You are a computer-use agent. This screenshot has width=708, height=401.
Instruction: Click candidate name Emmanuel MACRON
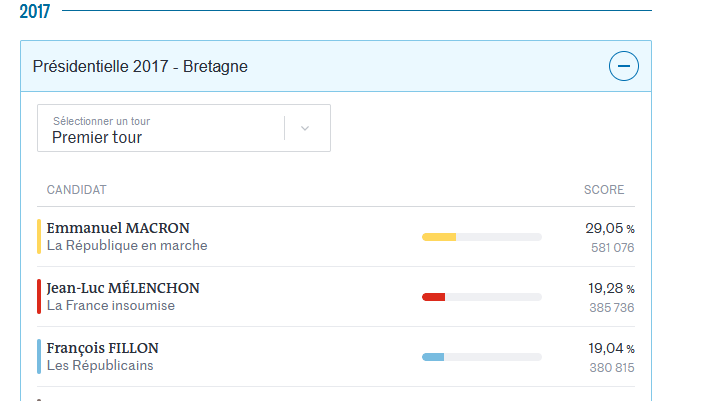point(118,228)
